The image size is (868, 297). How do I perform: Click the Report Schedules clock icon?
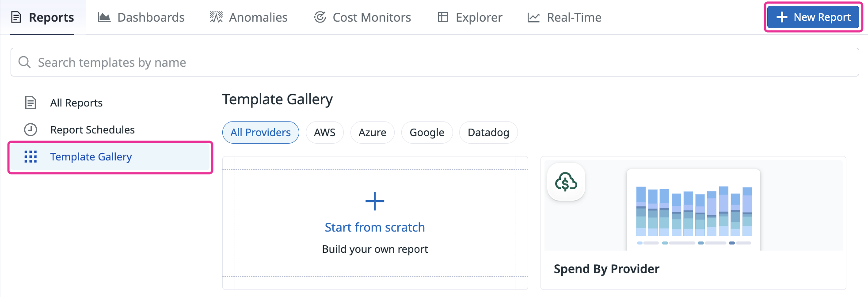coord(30,129)
